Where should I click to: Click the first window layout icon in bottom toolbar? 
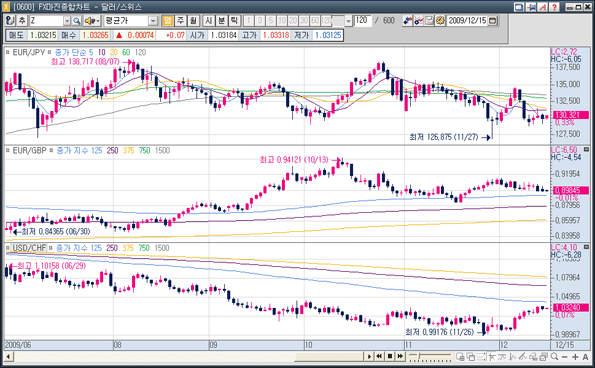pos(460,357)
